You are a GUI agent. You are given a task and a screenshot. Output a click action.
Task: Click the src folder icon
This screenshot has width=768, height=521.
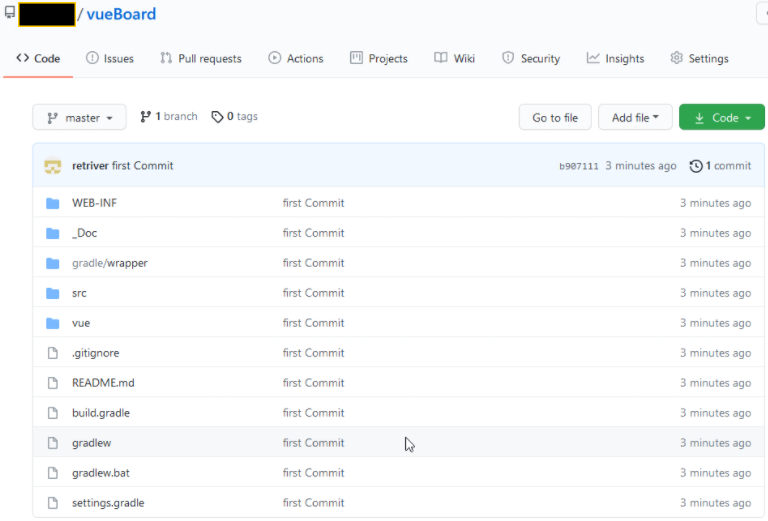pos(52,293)
